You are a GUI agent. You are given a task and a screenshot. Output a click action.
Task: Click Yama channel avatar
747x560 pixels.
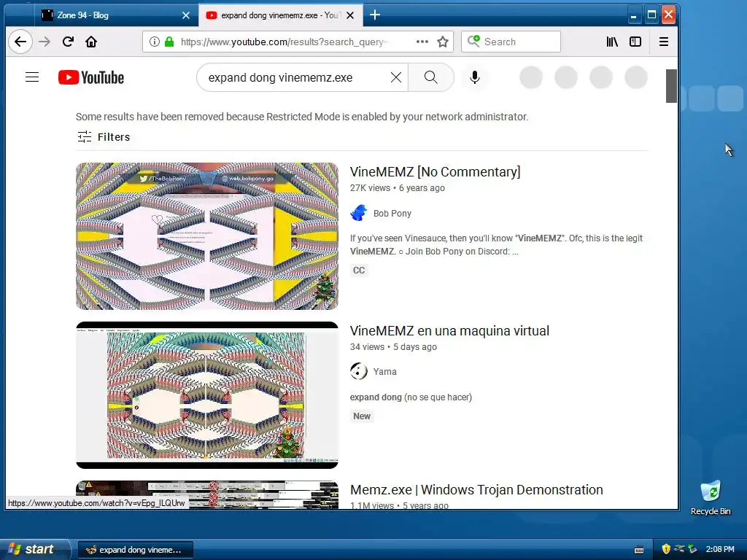pos(359,371)
